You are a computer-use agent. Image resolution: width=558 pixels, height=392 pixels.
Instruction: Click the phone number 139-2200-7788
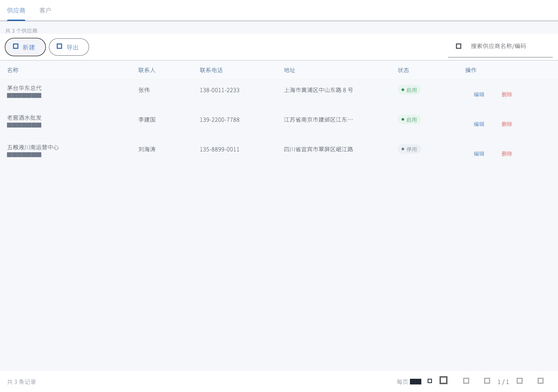click(x=219, y=120)
